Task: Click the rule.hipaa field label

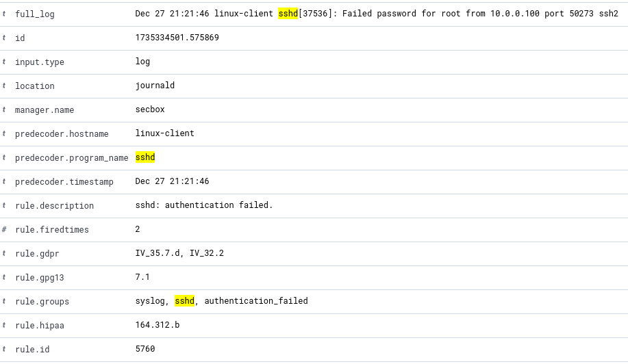Action: click(x=40, y=326)
